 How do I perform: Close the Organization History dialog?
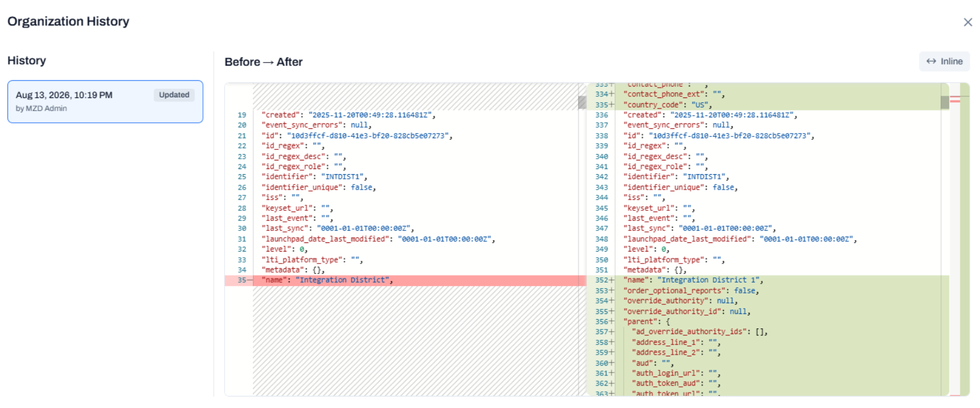pos(967,22)
